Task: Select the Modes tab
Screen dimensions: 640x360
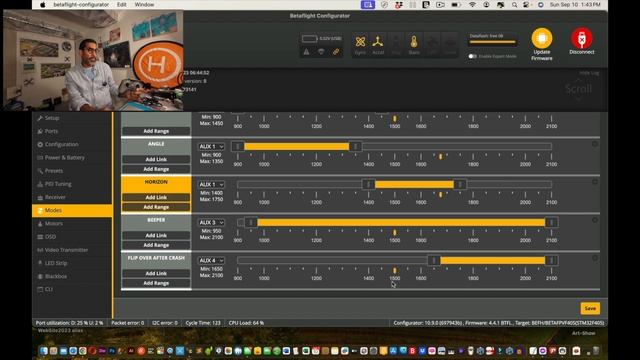Action: 72,210
